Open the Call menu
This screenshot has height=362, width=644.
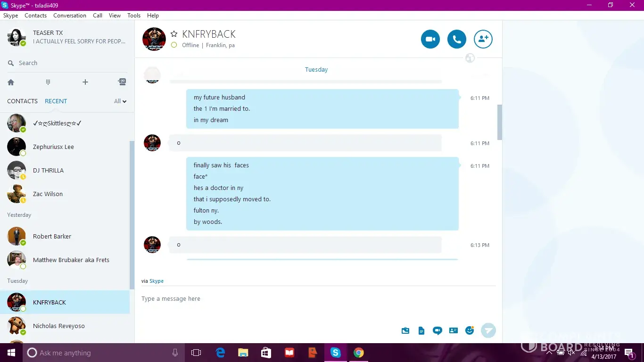[98, 16]
